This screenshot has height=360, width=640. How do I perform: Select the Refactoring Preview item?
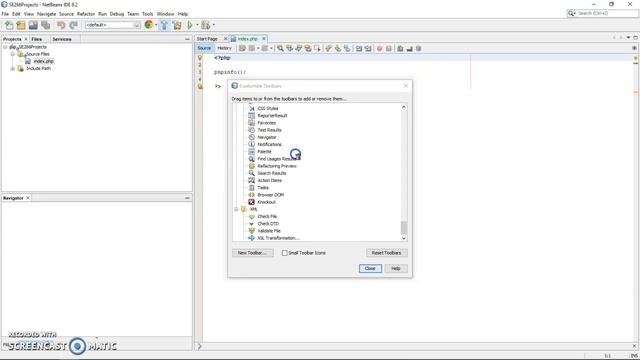click(277, 166)
